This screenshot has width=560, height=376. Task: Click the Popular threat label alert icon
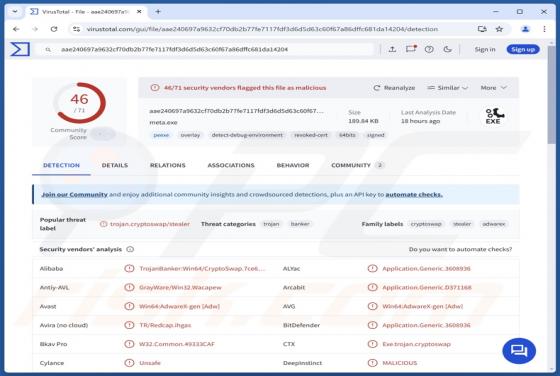[x=104, y=224]
